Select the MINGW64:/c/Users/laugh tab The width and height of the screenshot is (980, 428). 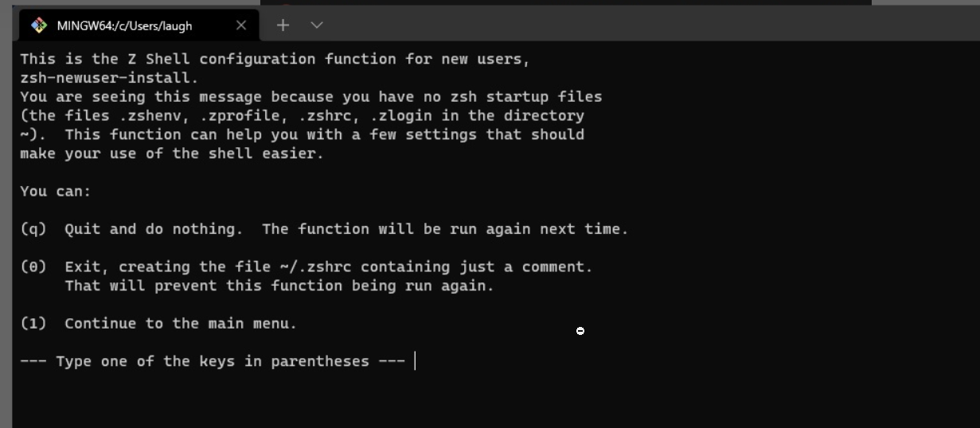(124, 25)
